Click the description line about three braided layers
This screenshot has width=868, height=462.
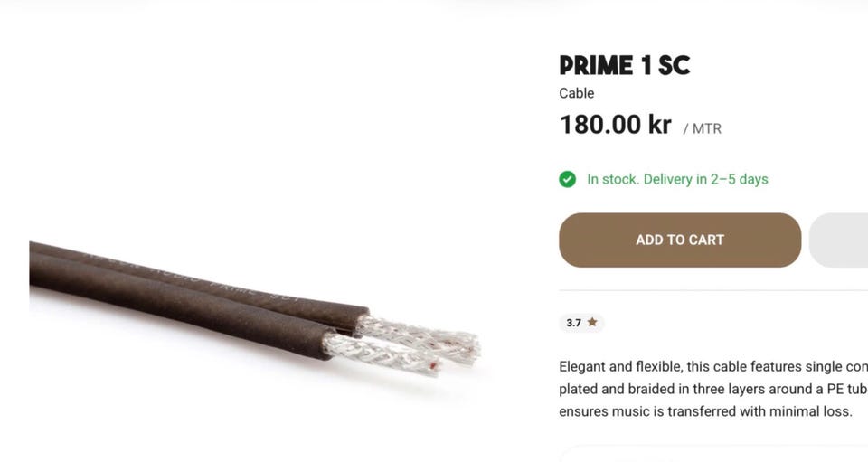[713, 389]
